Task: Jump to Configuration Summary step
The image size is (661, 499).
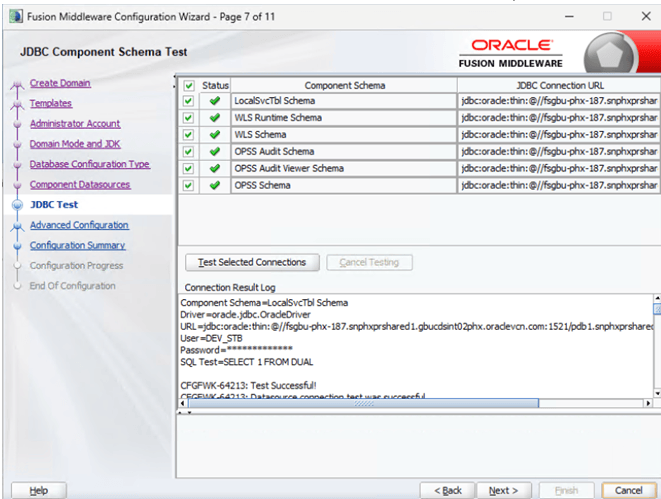Action: (x=78, y=245)
